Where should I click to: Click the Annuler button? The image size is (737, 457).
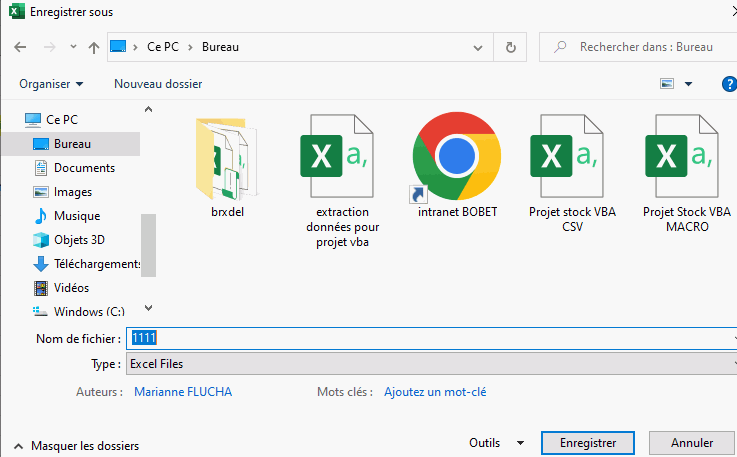pyautogui.click(x=691, y=442)
